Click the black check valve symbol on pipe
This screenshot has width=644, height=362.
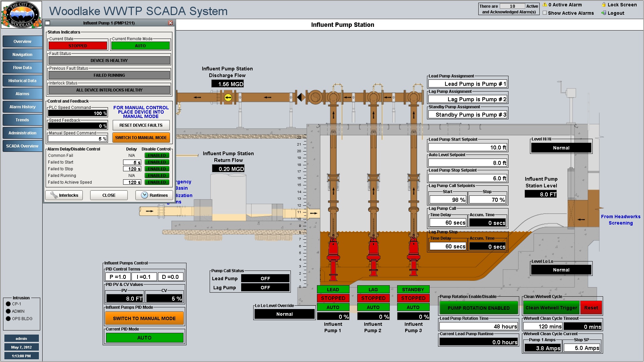pos(301,98)
